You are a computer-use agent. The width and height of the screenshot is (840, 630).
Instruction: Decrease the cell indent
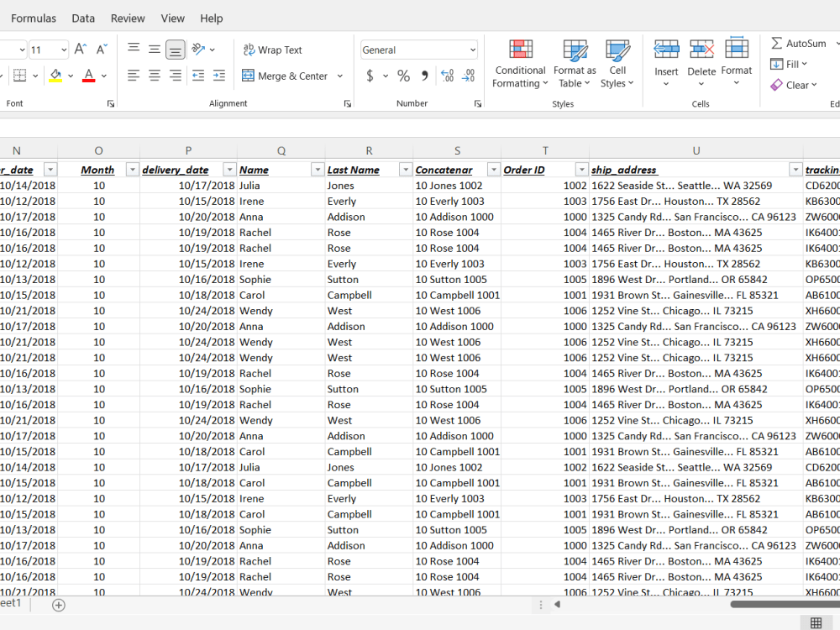coord(198,76)
